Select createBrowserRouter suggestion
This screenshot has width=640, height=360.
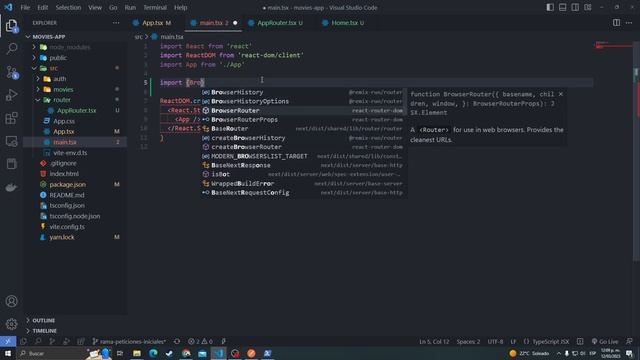302,147
